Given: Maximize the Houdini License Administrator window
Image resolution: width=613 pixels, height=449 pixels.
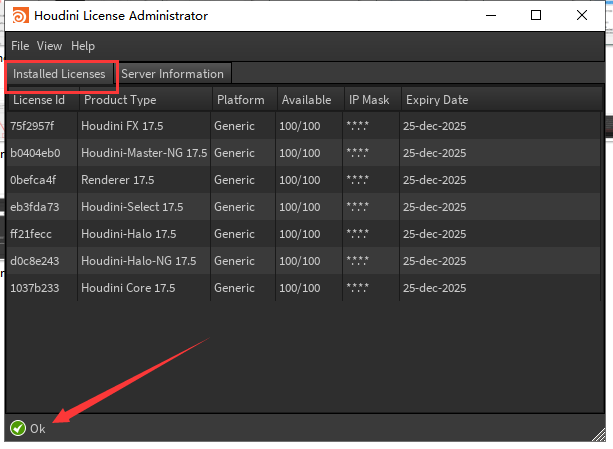Looking at the screenshot, I should 536,16.
